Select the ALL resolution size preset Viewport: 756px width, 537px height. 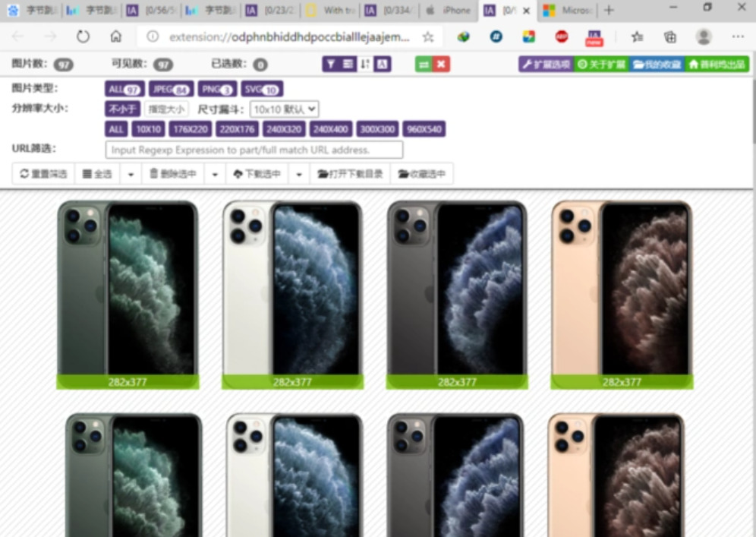point(116,129)
